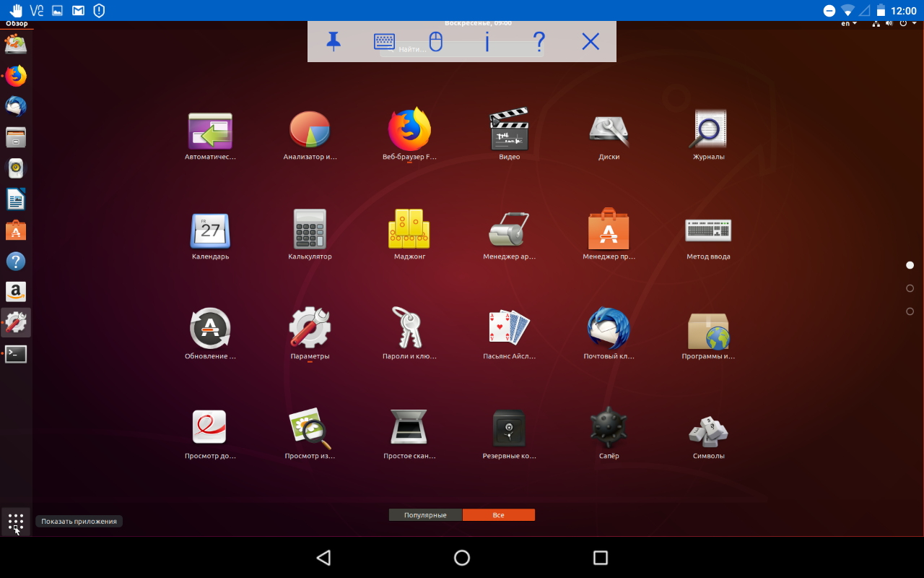Viewport: 924px width, 578px height.
Task: Open Amazon from the dock
Action: (16, 292)
